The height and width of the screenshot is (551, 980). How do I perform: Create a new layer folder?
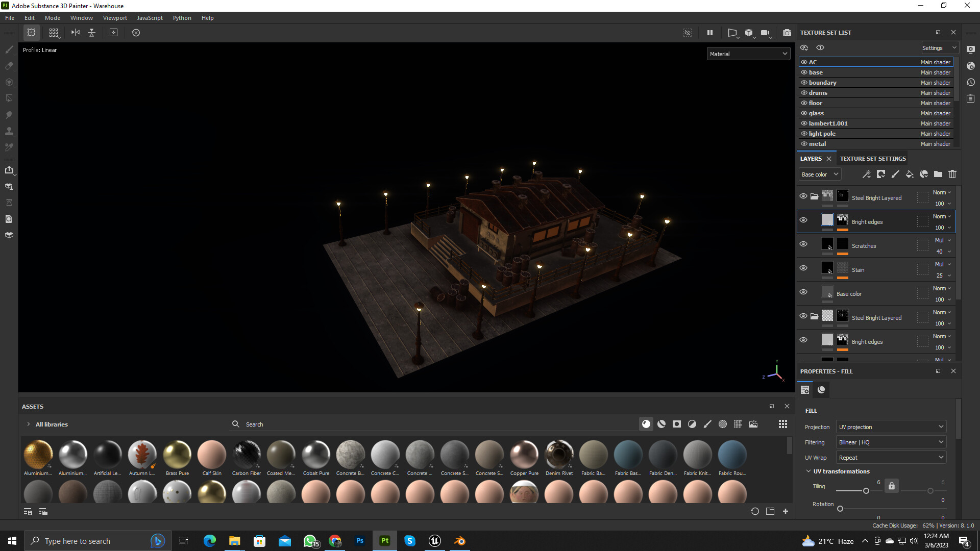pyautogui.click(x=938, y=174)
